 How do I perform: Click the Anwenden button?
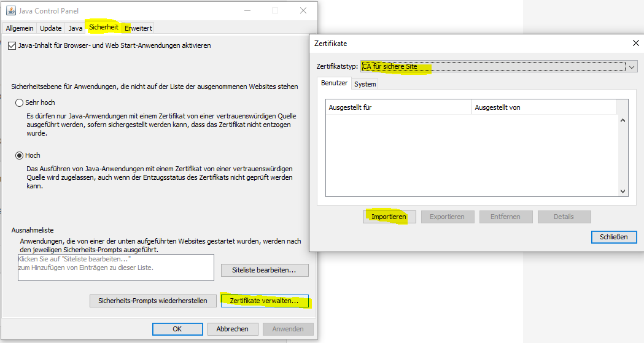pos(287,329)
